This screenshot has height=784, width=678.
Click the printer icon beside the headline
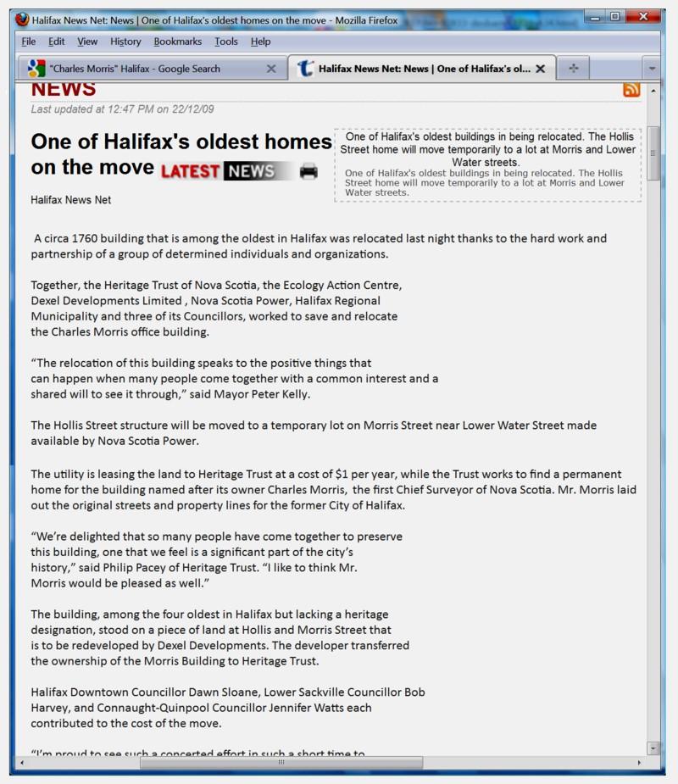[308, 170]
